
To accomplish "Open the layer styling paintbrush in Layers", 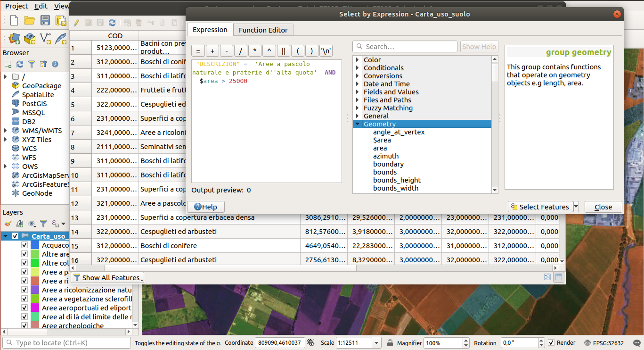I will 8,224.
